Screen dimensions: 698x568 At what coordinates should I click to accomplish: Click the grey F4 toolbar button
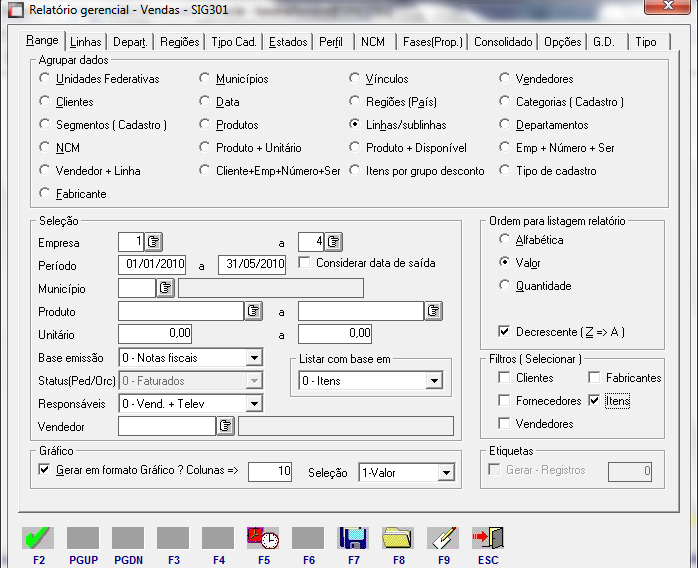click(218, 538)
